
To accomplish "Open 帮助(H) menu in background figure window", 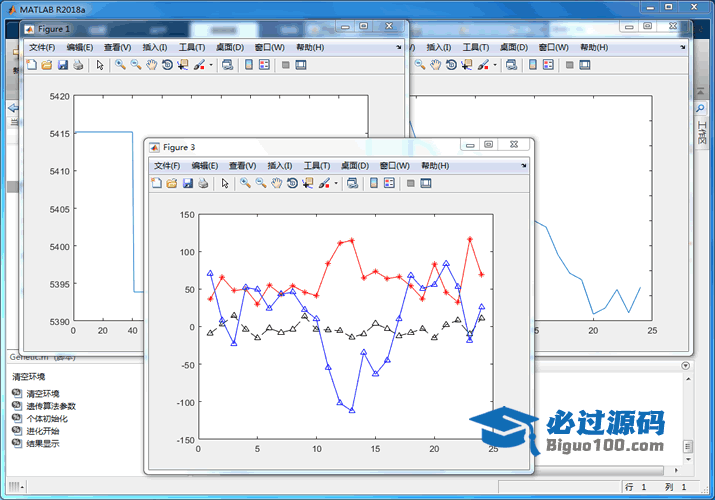I will pos(594,47).
